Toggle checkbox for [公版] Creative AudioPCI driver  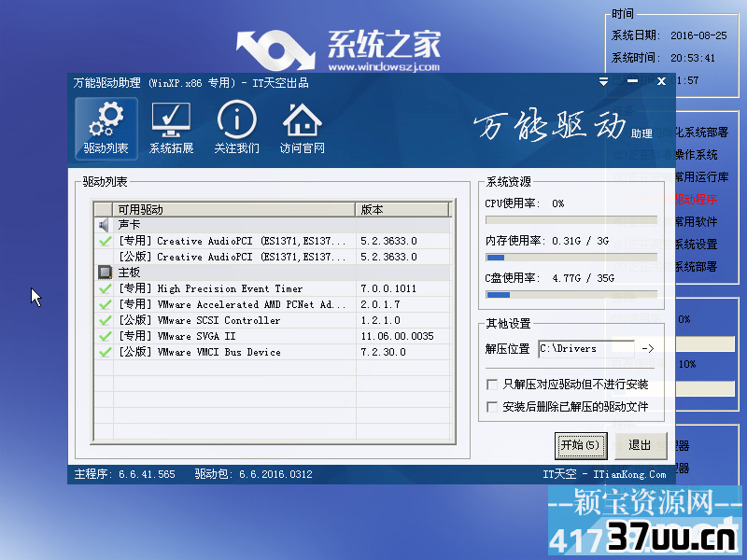tap(105, 257)
